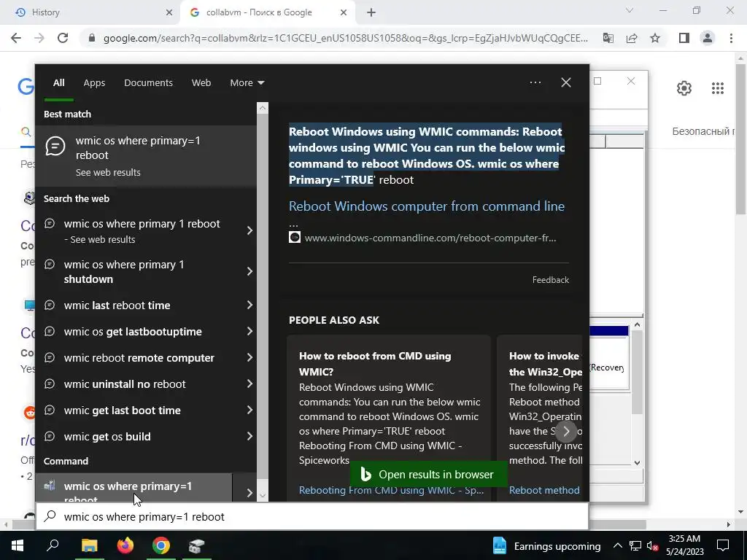The width and height of the screenshot is (747, 560).
Task: Open the History browser tab
Action: pos(90,12)
